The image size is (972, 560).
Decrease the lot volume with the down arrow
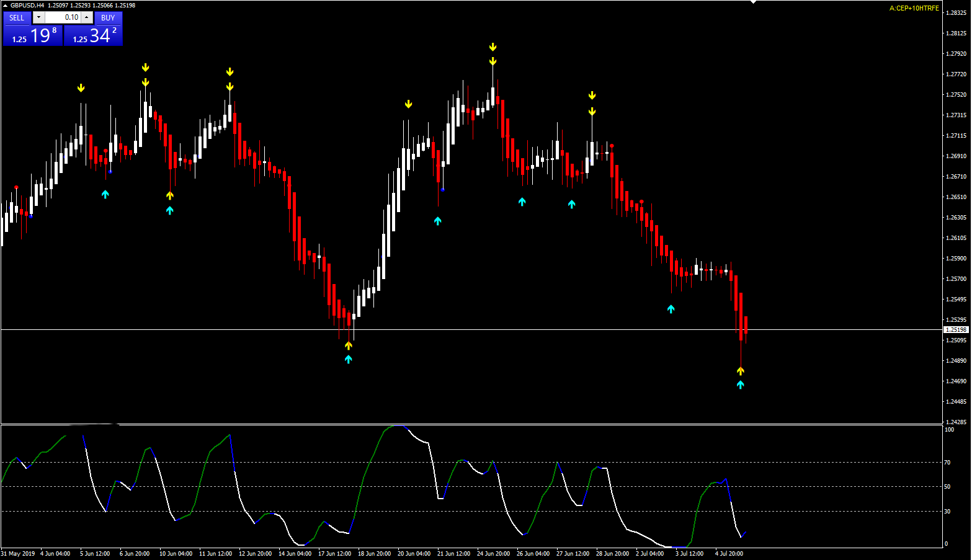point(38,18)
